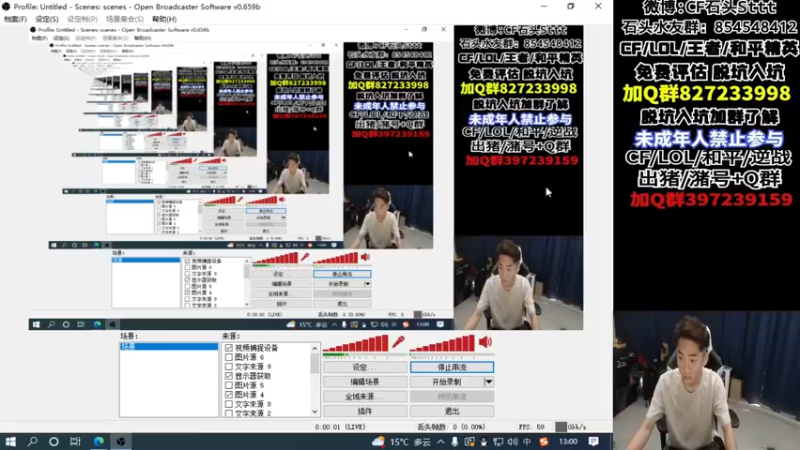800x450 pixels.
Task: Select the highlighted scene in the 场景 list
Action: tap(169, 346)
